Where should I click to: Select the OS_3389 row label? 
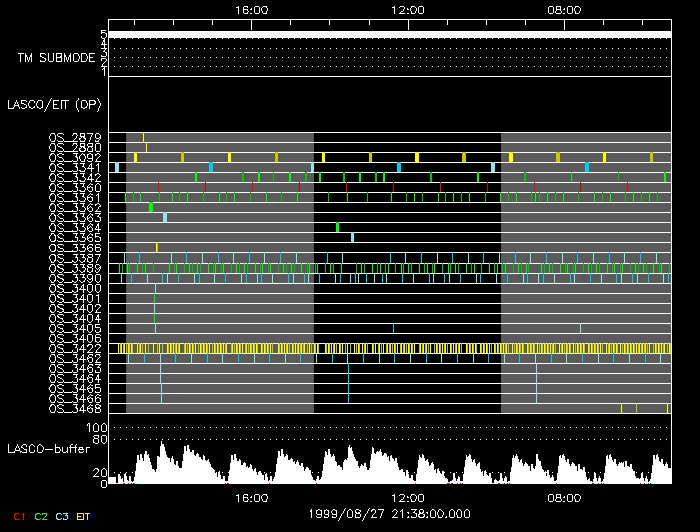pos(74,268)
